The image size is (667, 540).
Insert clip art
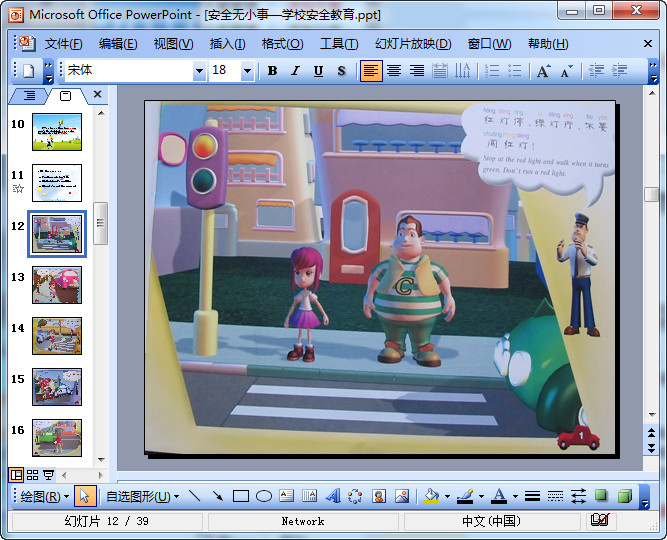[x=379, y=496]
